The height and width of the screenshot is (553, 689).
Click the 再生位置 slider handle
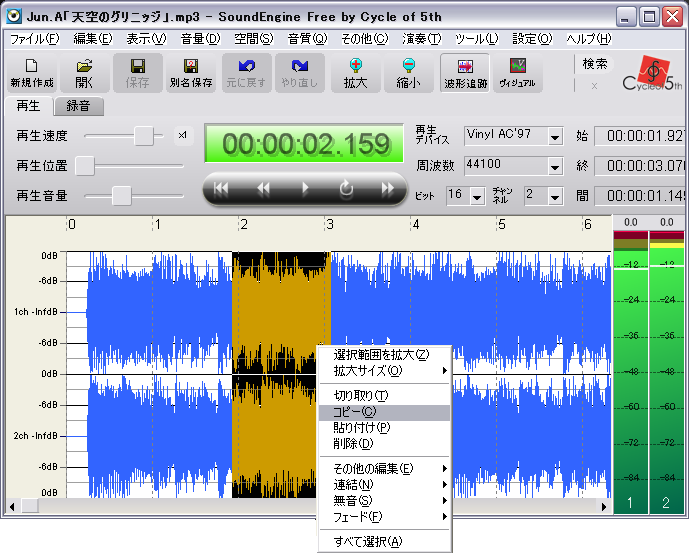[x=85, y=166]
